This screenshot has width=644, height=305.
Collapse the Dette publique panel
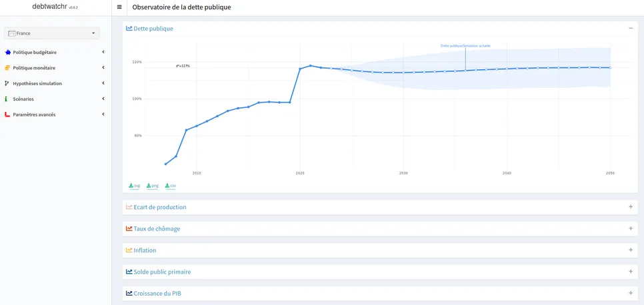[631, 29]
